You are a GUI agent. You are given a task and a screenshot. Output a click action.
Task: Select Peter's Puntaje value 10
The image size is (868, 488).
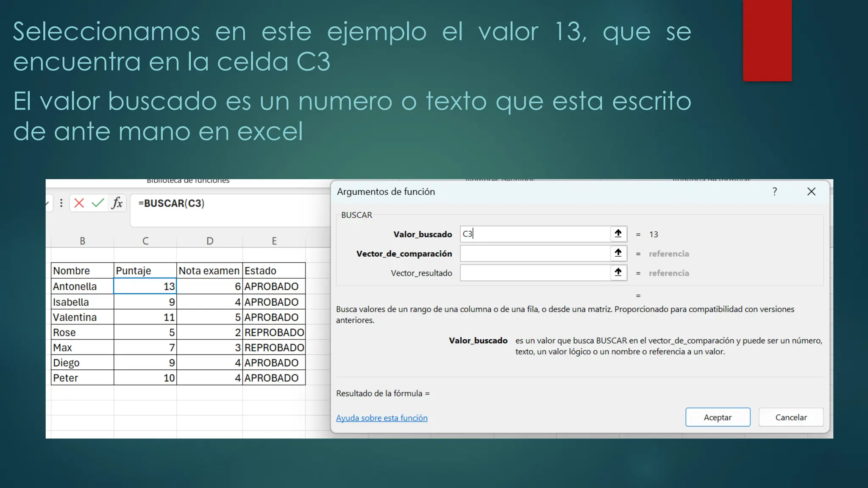click(x=145, y=378)
